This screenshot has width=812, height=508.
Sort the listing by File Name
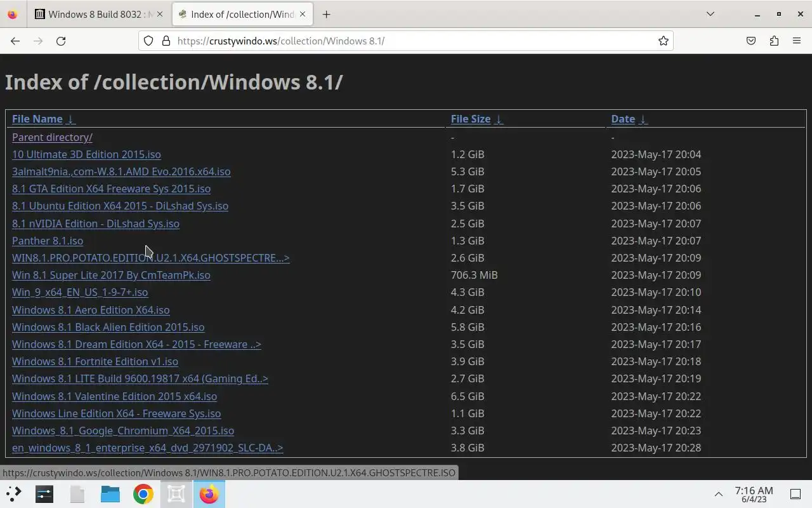coord(37,119)
